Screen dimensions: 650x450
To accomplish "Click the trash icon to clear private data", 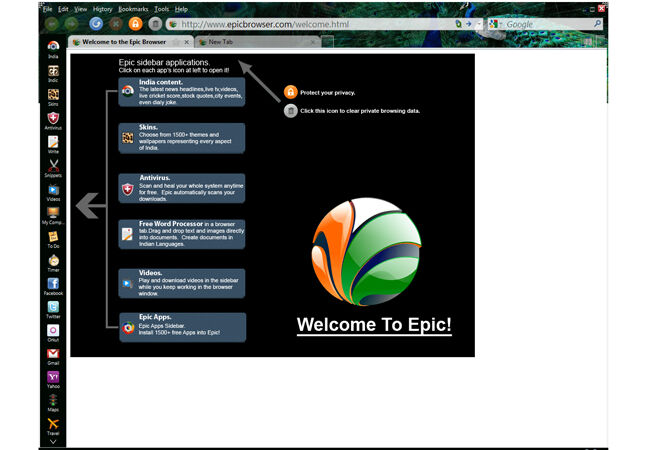I will pos(155,24).
